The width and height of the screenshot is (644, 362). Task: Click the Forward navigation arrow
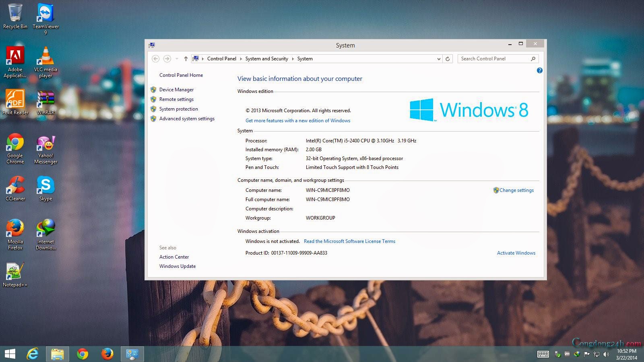click(167, 59)
